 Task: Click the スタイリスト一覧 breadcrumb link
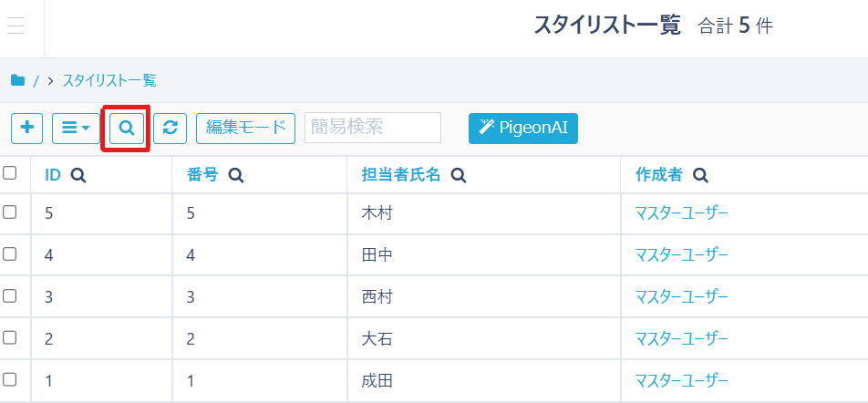pos(109,80)
